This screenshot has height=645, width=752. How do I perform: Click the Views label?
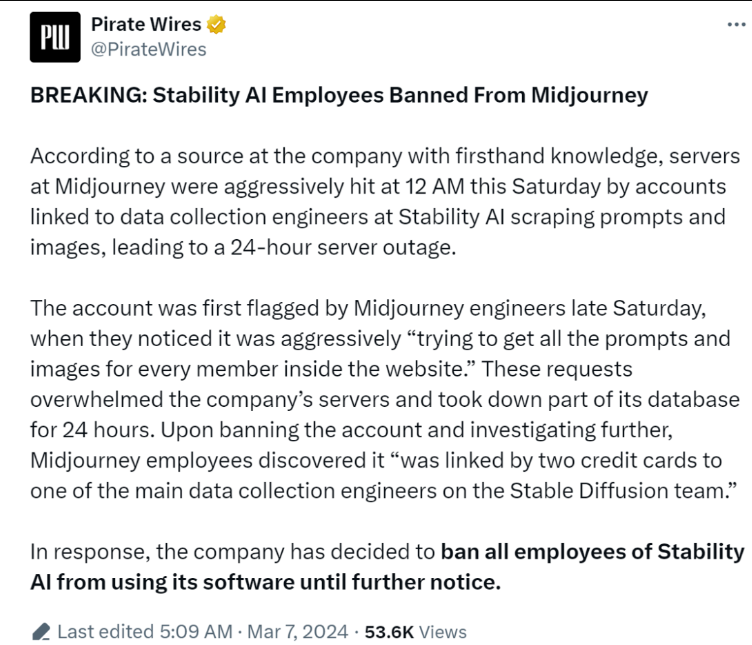pos(442,631)
